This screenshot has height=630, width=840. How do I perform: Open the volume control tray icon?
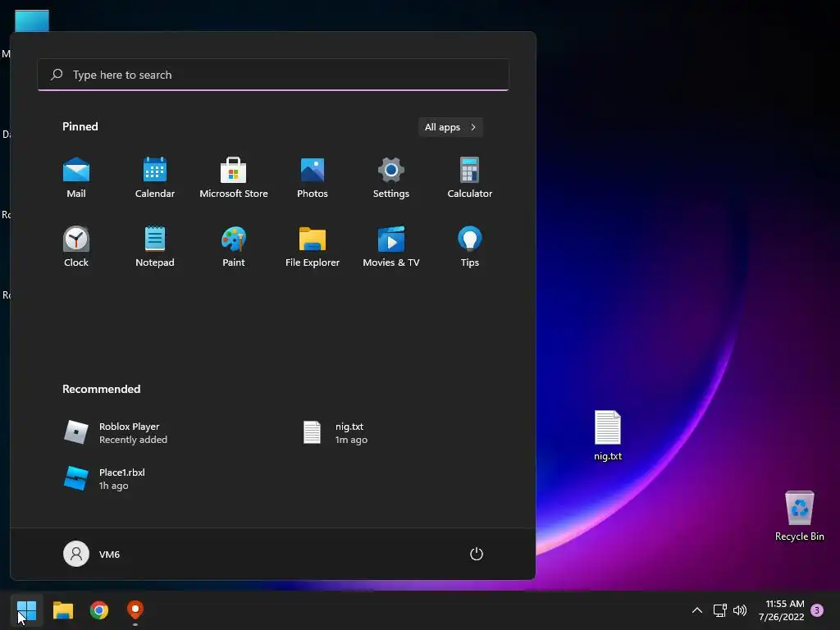740,610
